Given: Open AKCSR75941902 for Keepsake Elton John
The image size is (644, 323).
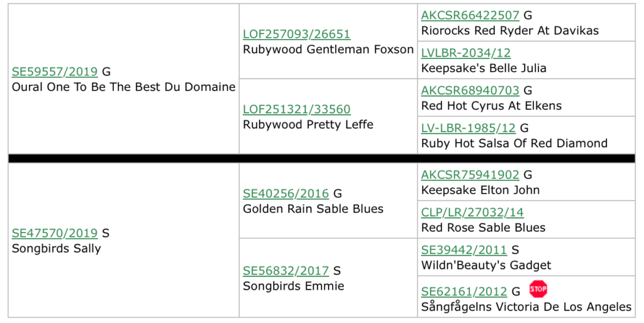Looking at the screenshot, I should [470, 175].
